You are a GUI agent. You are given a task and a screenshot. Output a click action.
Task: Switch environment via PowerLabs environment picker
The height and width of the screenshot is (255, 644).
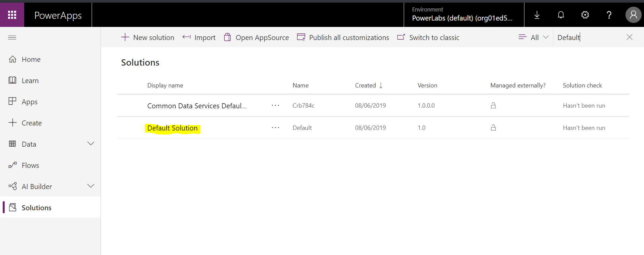pyautogui.click(x=464, y=15)
